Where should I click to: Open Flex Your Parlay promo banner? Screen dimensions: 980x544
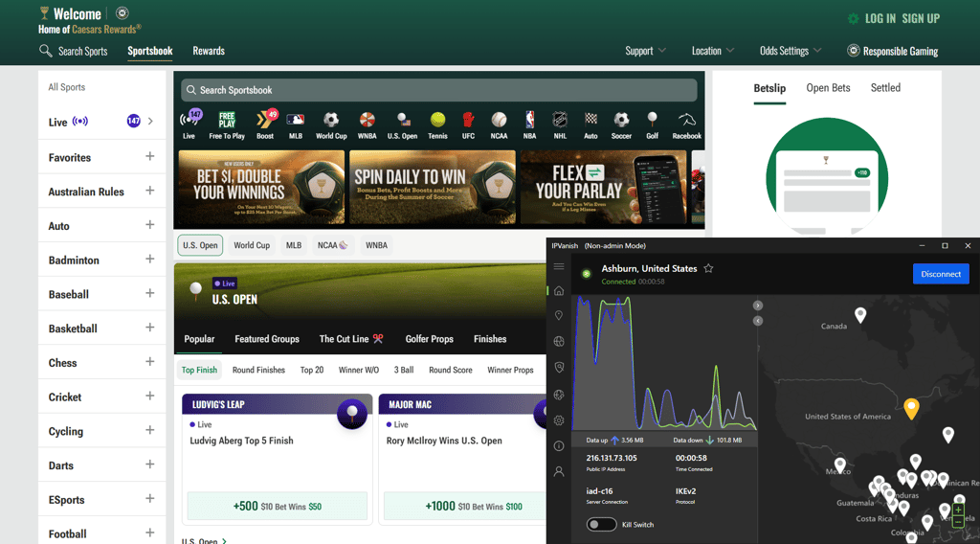603,187
